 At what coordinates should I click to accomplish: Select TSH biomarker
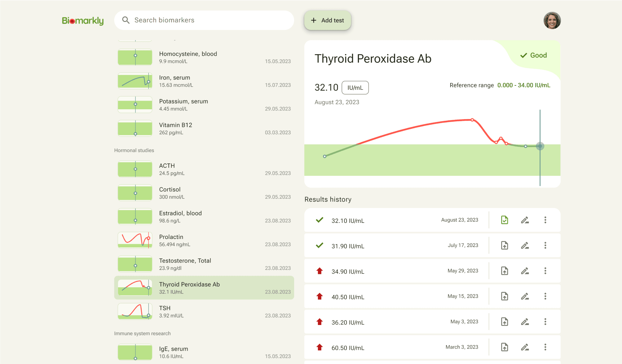point(204,311)
